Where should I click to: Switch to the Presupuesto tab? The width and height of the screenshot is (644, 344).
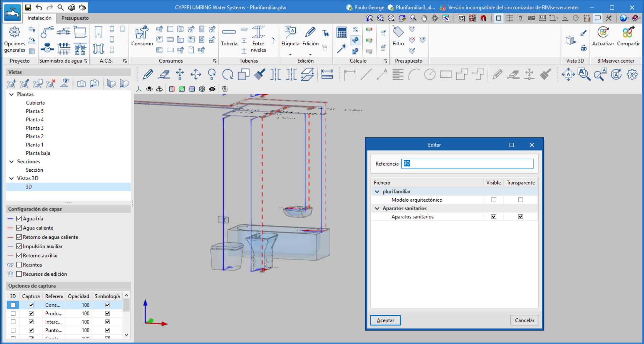pos(75,18)
